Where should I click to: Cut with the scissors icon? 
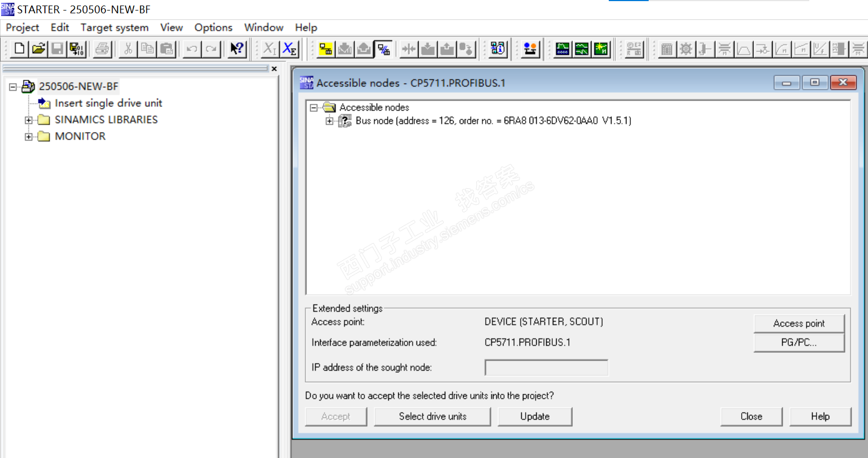click(128, 49)
